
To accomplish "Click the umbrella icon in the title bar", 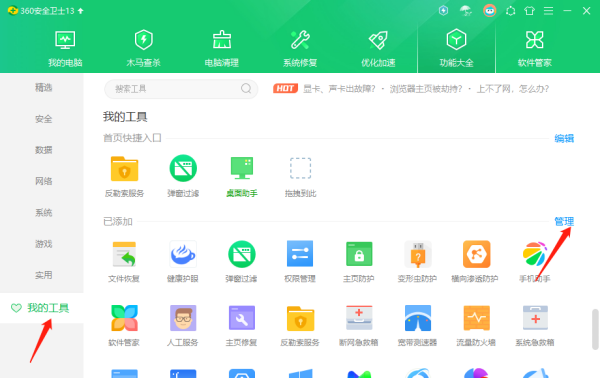I will [466, 11].
